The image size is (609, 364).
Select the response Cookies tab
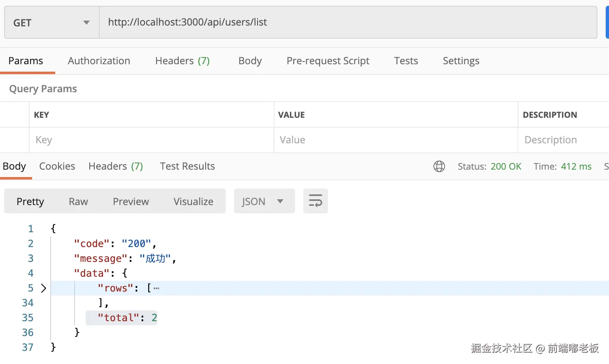coord(57,166)
